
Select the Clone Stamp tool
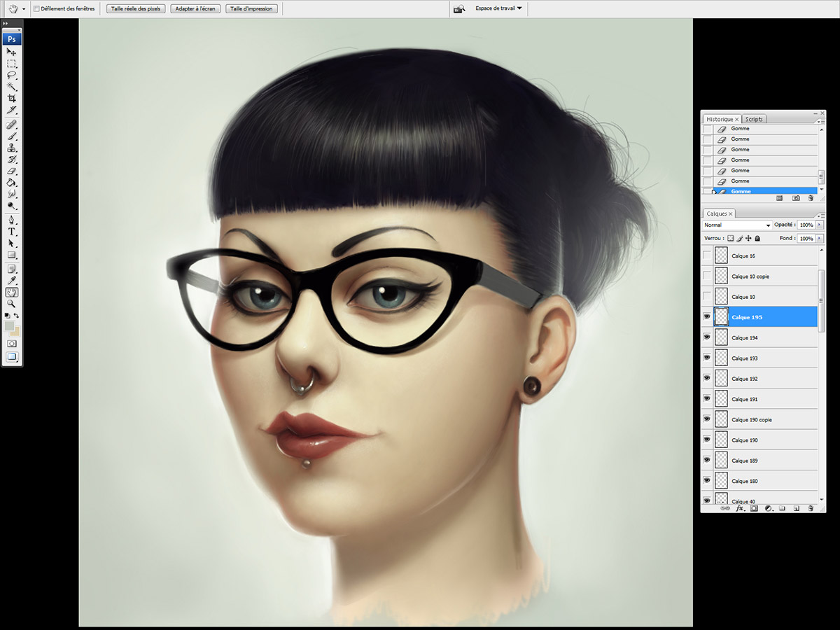tap(11, 148)
